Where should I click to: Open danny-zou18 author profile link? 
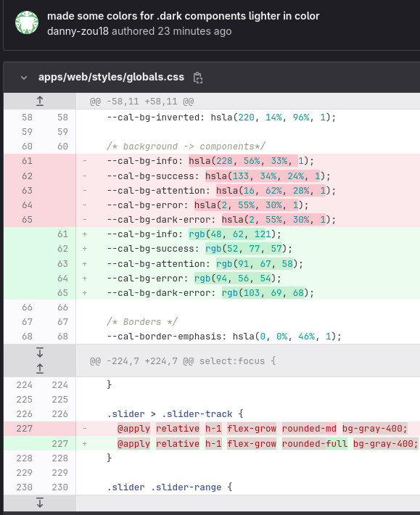click(78, 31)
